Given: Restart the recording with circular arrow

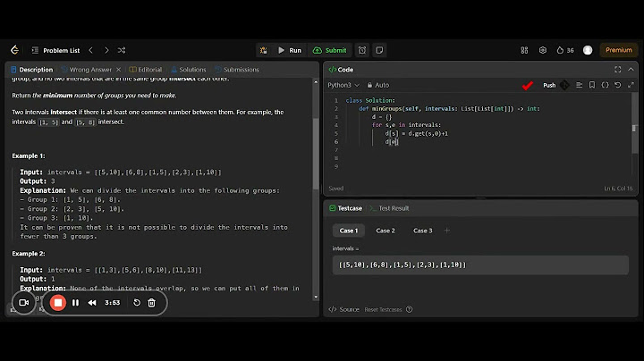Looking at the screenshot, I should [x=137, y=303].
